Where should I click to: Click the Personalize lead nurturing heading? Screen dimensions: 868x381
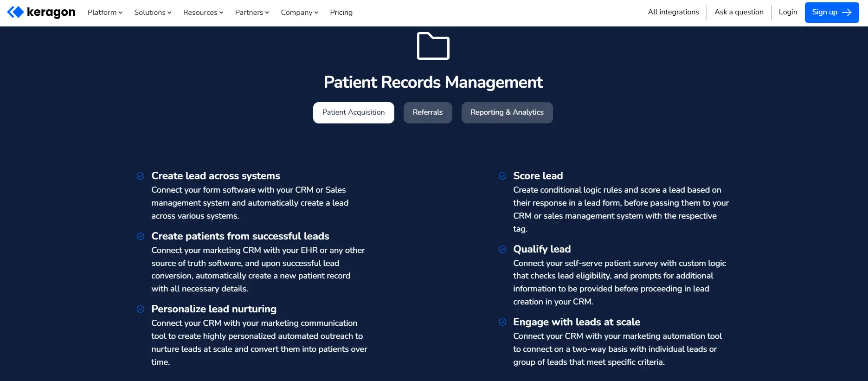coord(214,309)
